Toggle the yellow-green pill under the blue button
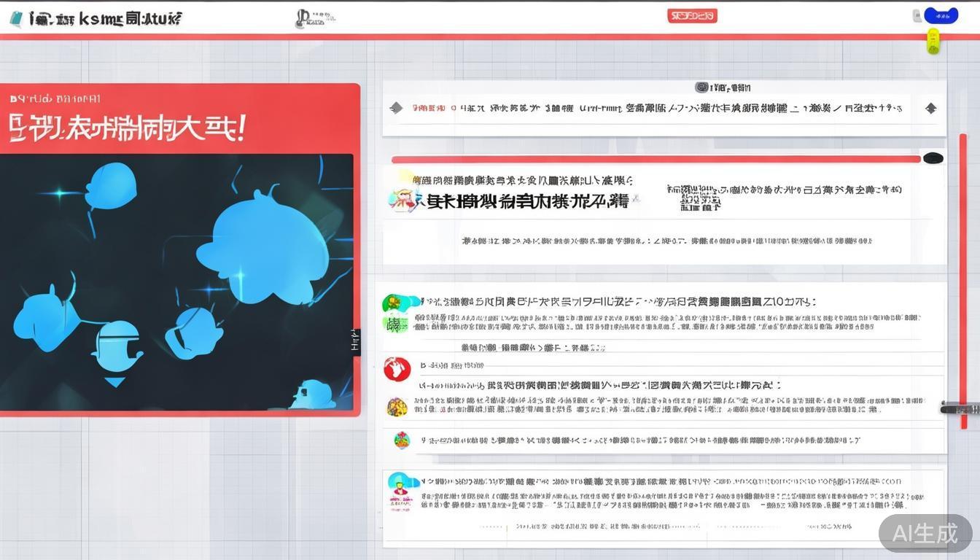This screenshot has height=560, width=980. click(933, 41)
